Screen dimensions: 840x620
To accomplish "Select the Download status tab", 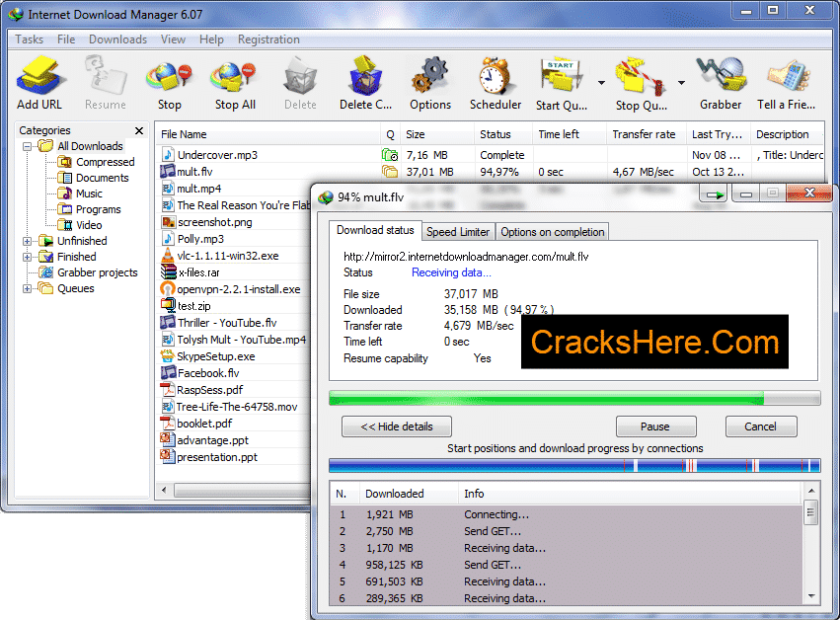I will click(375, 230).
